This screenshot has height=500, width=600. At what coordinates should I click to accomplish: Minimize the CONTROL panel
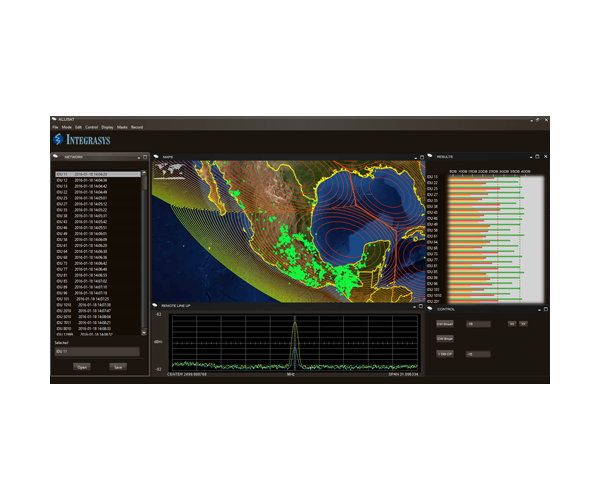point(540,309)
